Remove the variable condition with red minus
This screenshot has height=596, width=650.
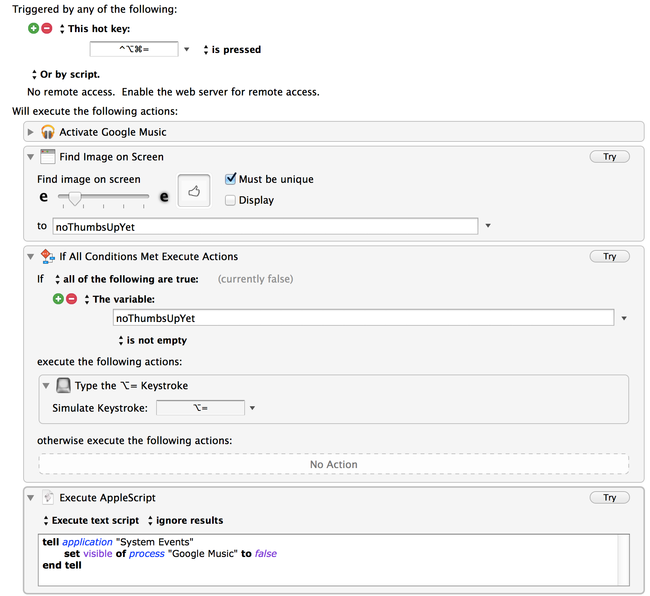pyautogui.click(x=71, y=299)
